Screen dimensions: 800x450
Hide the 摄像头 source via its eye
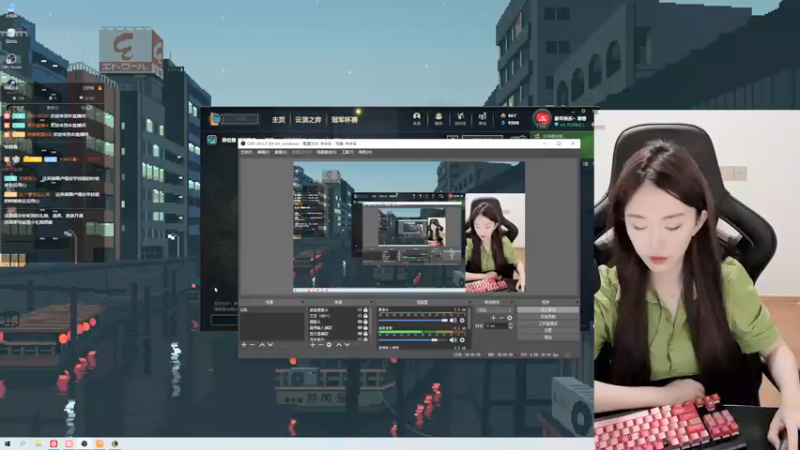click(360, 321)
